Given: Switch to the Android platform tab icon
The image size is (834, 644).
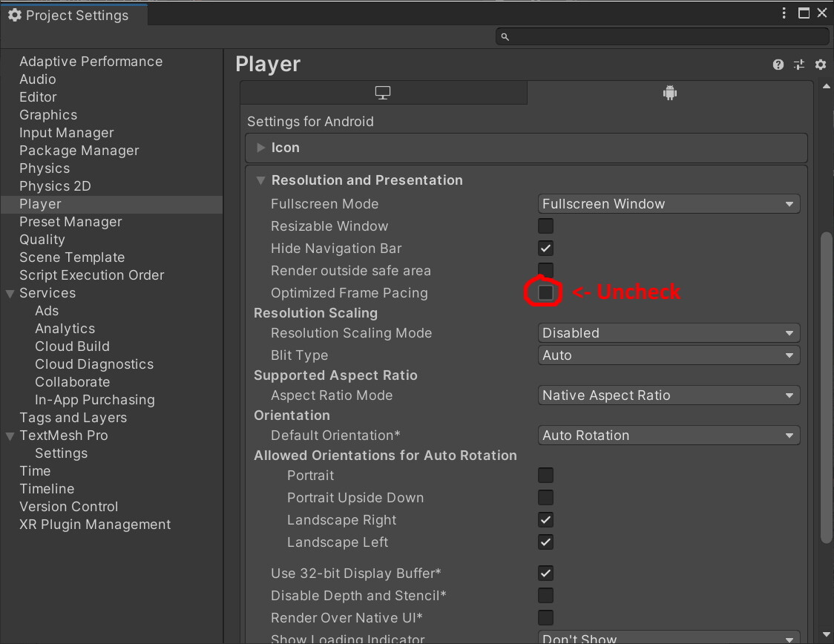Looking at the screenshot, I should point(669,92).
